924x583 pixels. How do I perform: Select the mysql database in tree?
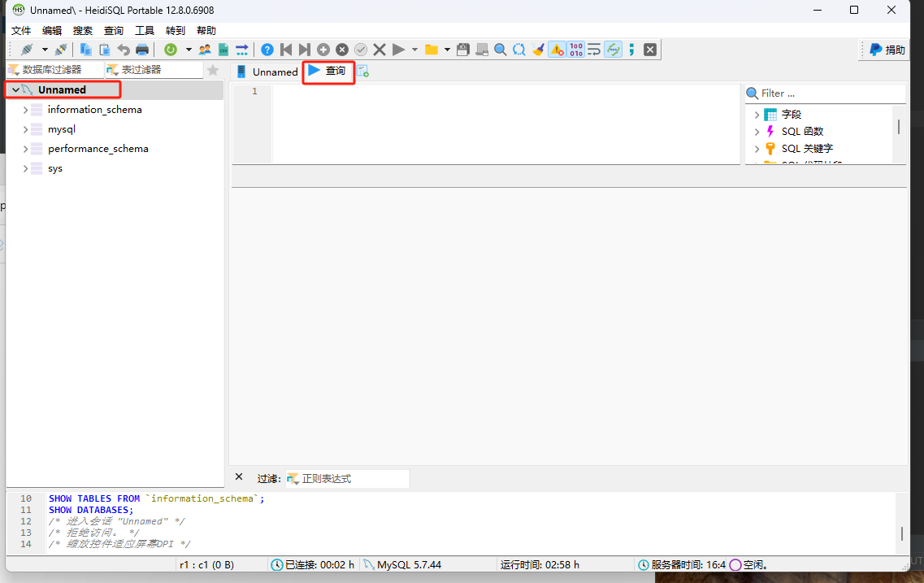pyautogui.click(x=62, y=129)
